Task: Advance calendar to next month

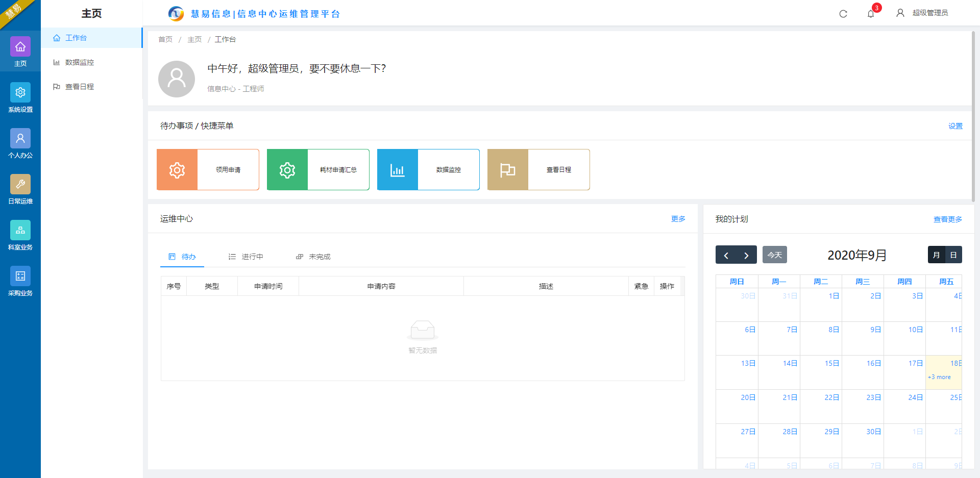Action: (x=746, y=255)
